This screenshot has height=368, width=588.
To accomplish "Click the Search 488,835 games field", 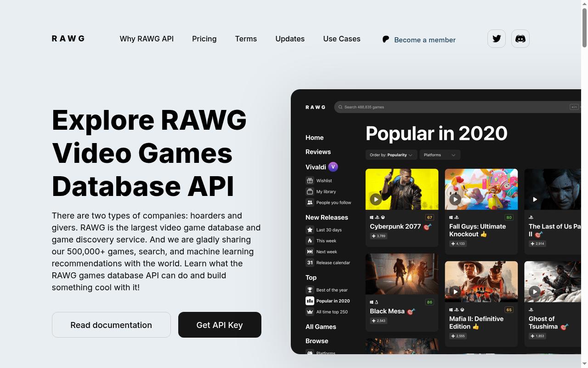I will pyautogui.click(x=458, y=107).
